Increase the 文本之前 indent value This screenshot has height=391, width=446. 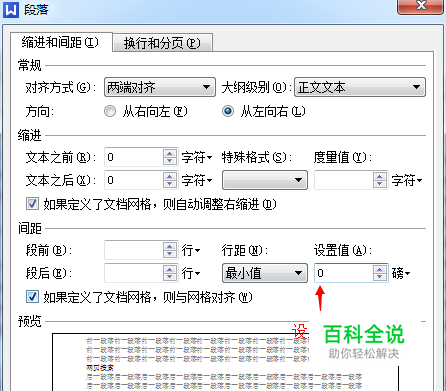[170, 153]
